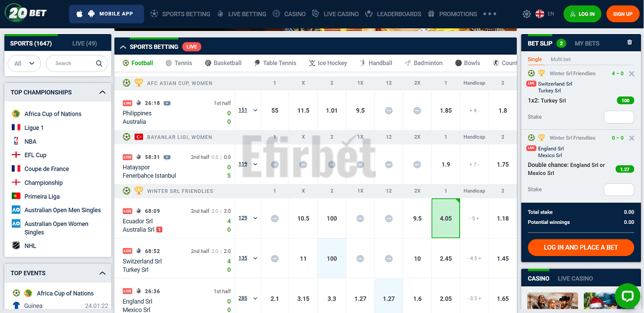Clear bet slip with trash icon

630,42
